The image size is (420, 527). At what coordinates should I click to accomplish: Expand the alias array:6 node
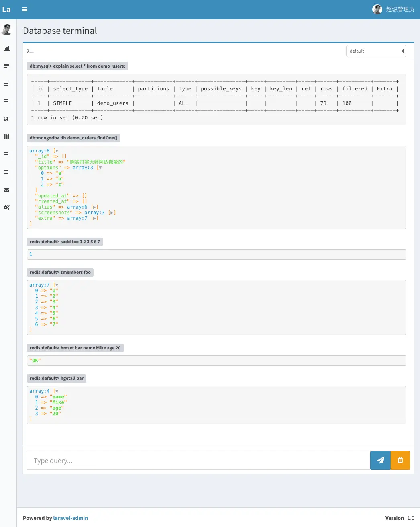pos(95,207)
